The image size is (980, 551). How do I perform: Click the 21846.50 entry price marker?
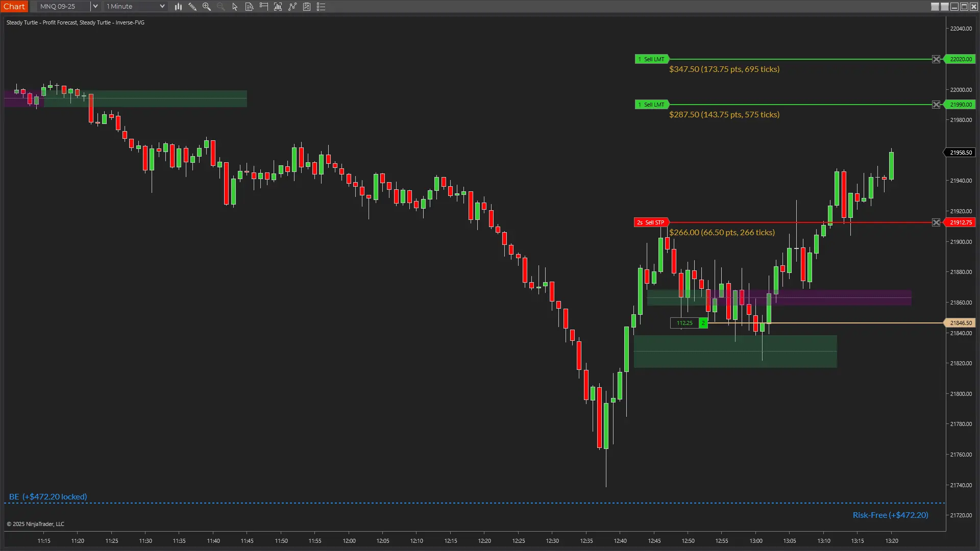click(960, 323)
